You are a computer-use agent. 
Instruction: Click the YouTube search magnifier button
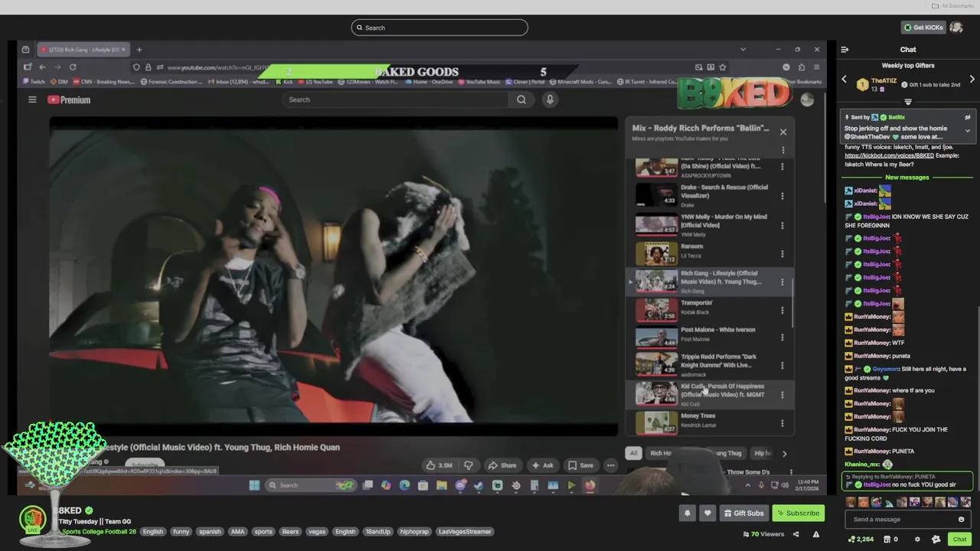point(521,99)
